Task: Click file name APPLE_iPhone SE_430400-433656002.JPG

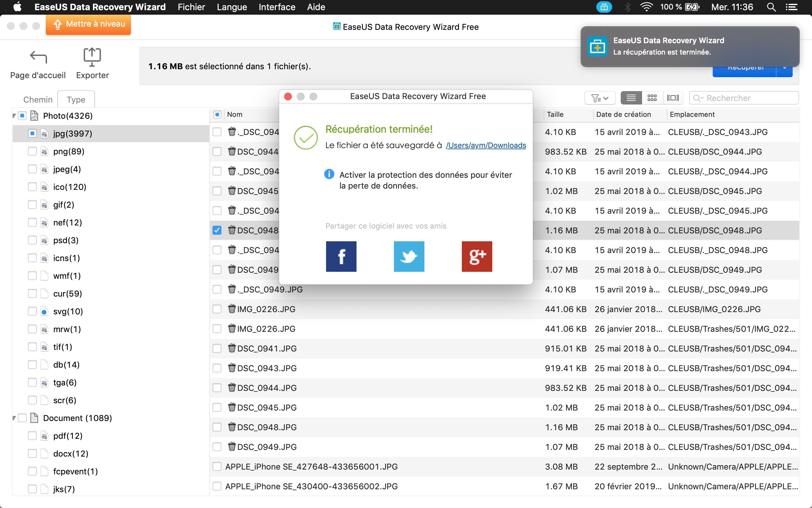Action: [x=311, y=486]
